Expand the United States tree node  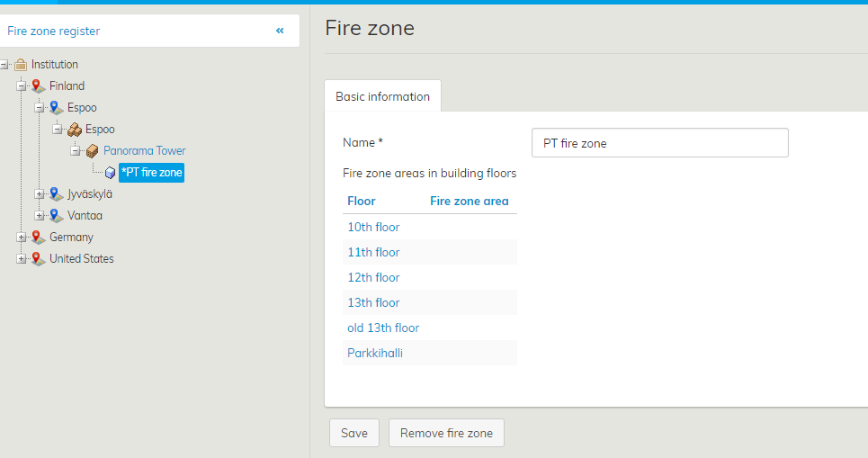coord(22,259)
